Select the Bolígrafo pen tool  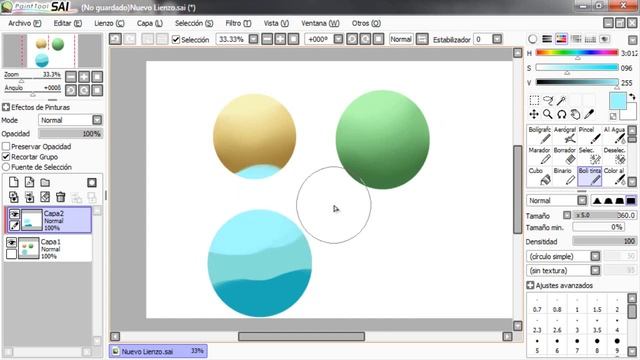coord(540,135)
